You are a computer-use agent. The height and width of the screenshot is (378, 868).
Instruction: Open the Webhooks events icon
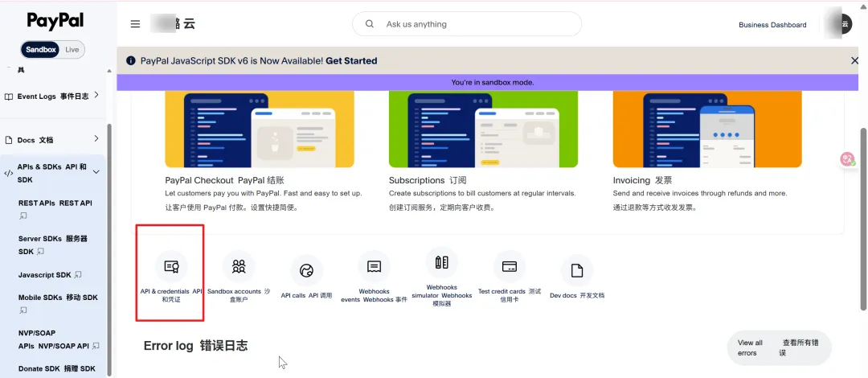tap(374, 267)
